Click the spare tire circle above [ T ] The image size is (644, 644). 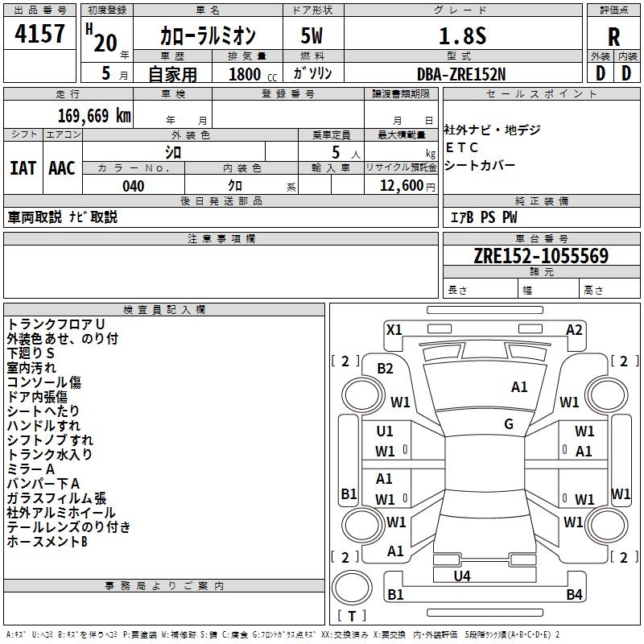point(352,588)
